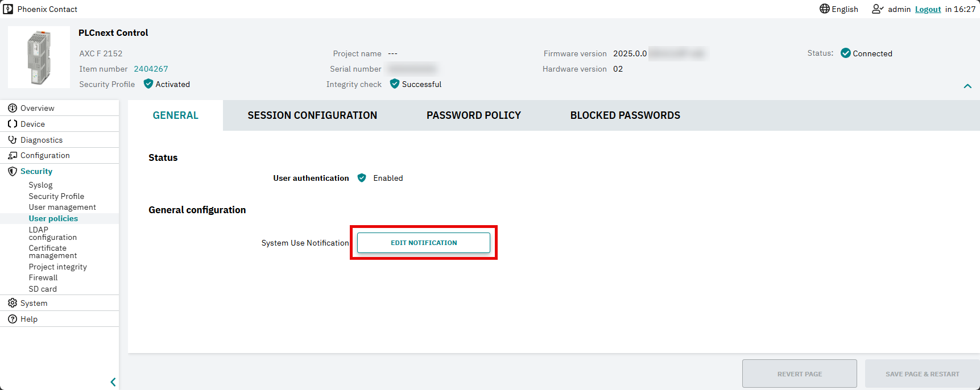Click the Logout link
The image size is (980, 390).
(x=928, y=9)
